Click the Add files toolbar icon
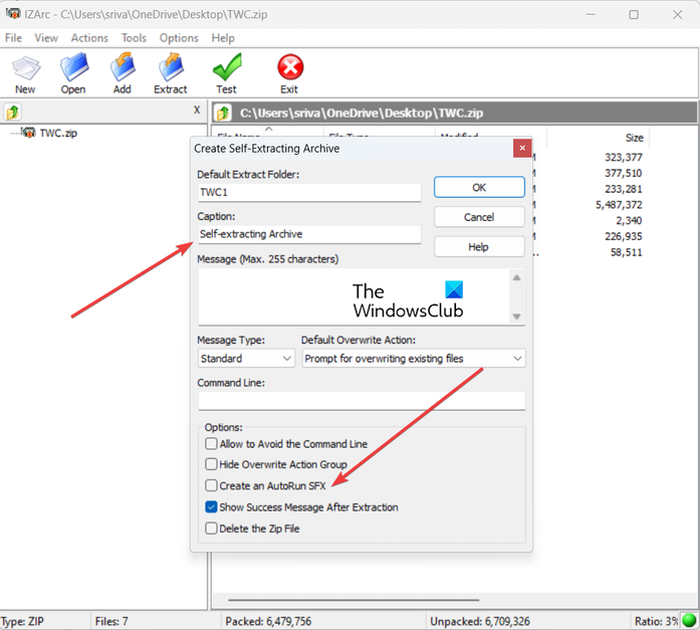The image size is (700, 630). [122, 74]
